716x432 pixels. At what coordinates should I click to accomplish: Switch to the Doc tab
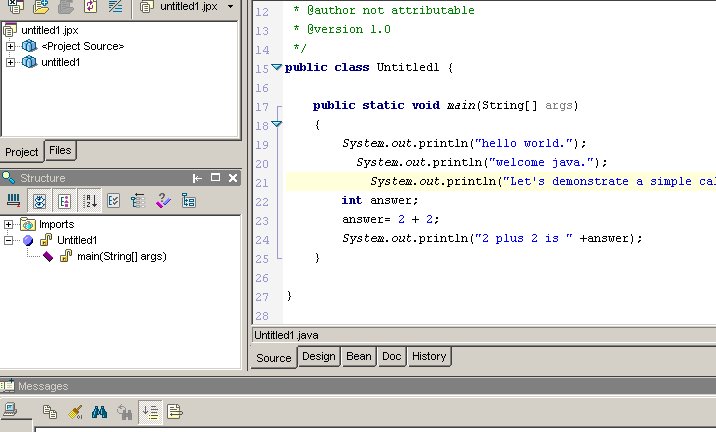pos(391,356)
